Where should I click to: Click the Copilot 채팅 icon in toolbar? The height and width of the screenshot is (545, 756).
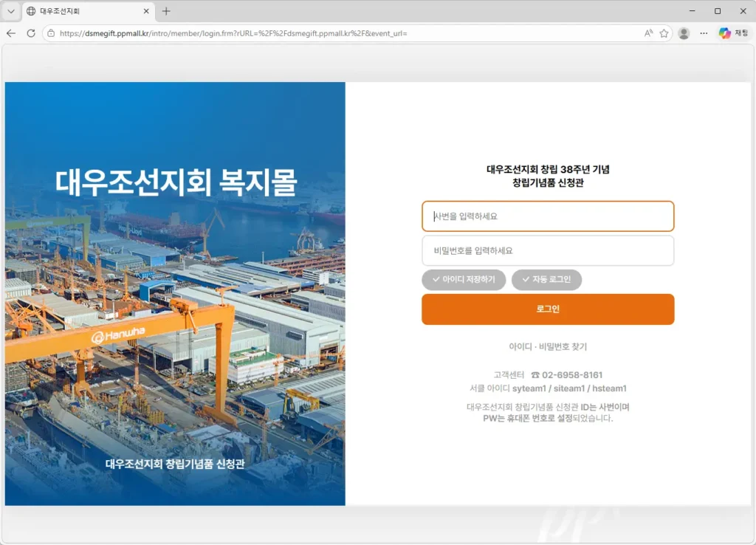pyautogui.click(x=722, y=33)
